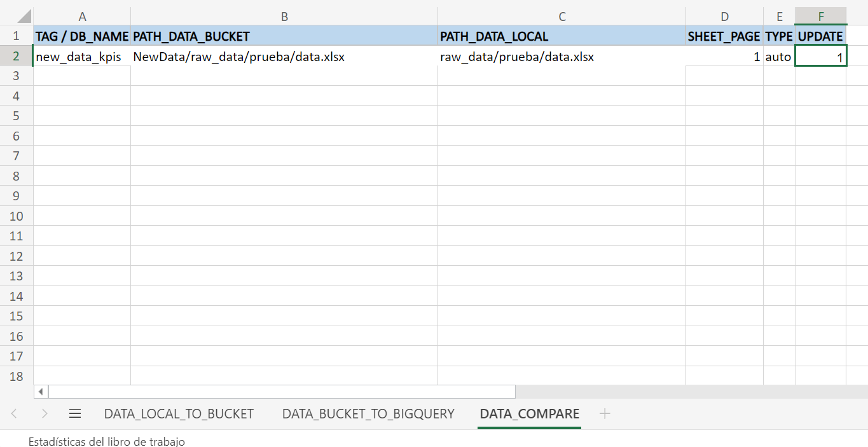Select column C header

561,17
